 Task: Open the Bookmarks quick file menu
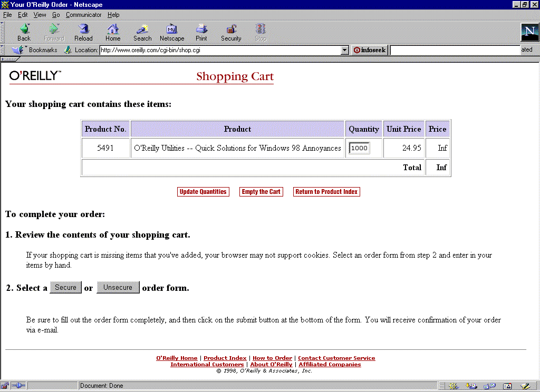[34, 50]
